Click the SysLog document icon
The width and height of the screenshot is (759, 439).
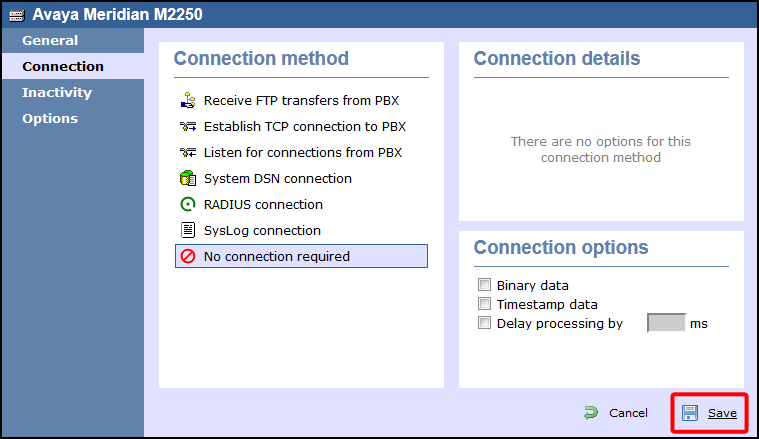186,231
